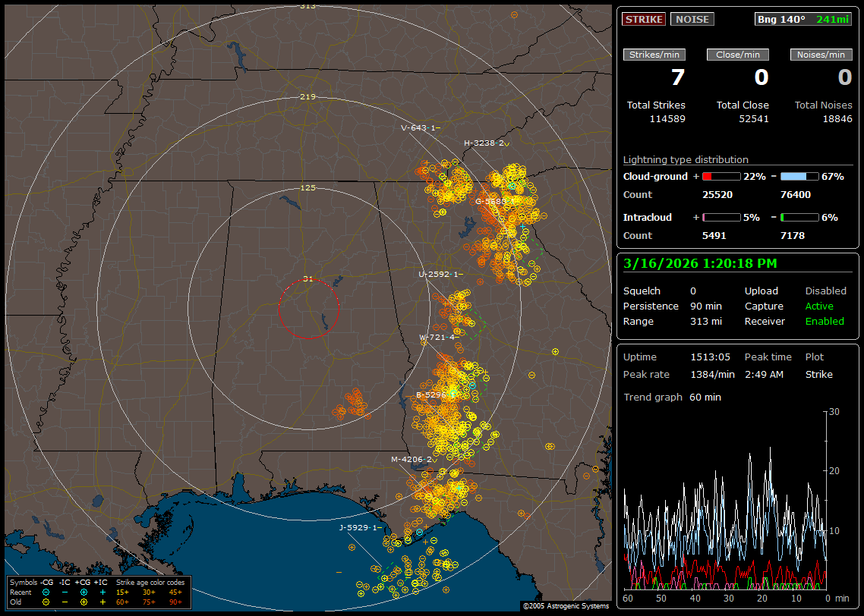864x616 pixels.
Task: Toggle Receiver Enabled status
Action: click(824, 322)
